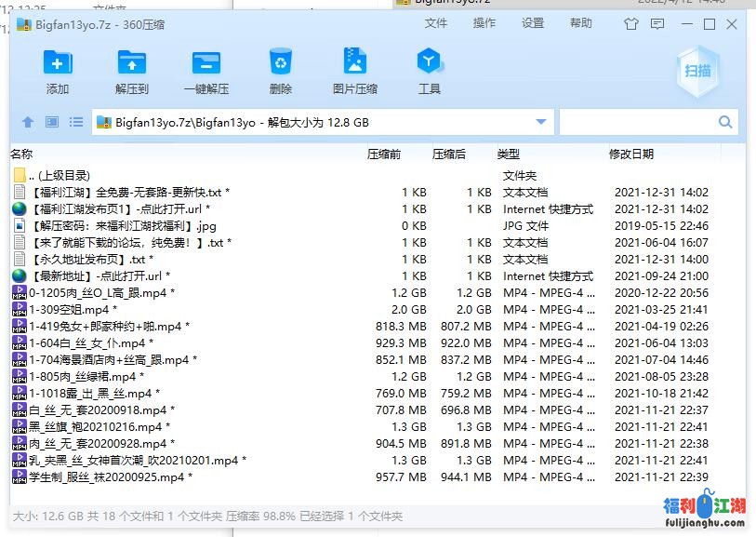Switch to the thumbnail view mode icon
Image resolution: width=756 pixels, height=537 pixels.
pos(52,122)
